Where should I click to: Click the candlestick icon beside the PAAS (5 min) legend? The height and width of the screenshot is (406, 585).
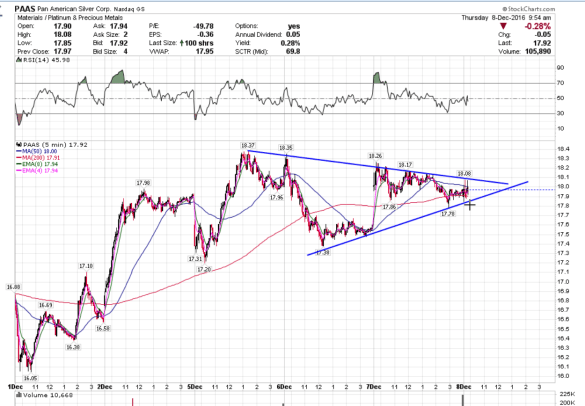pos(19,145)
